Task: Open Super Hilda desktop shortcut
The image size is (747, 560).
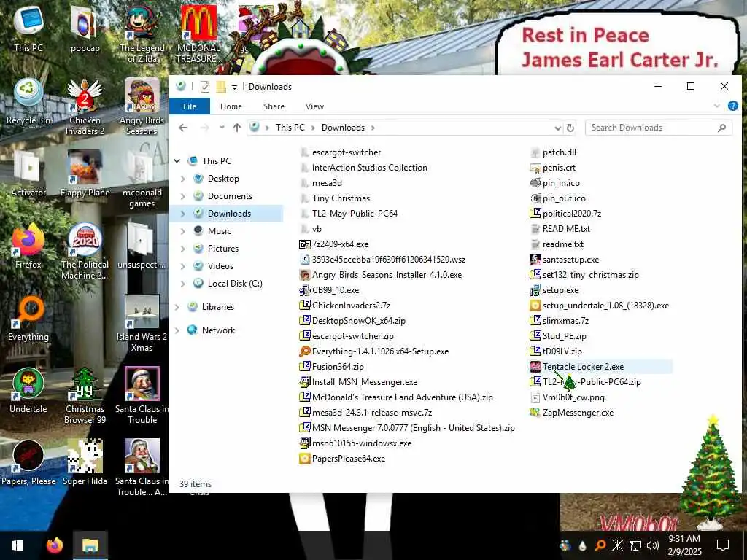Action: click(85, 463)
